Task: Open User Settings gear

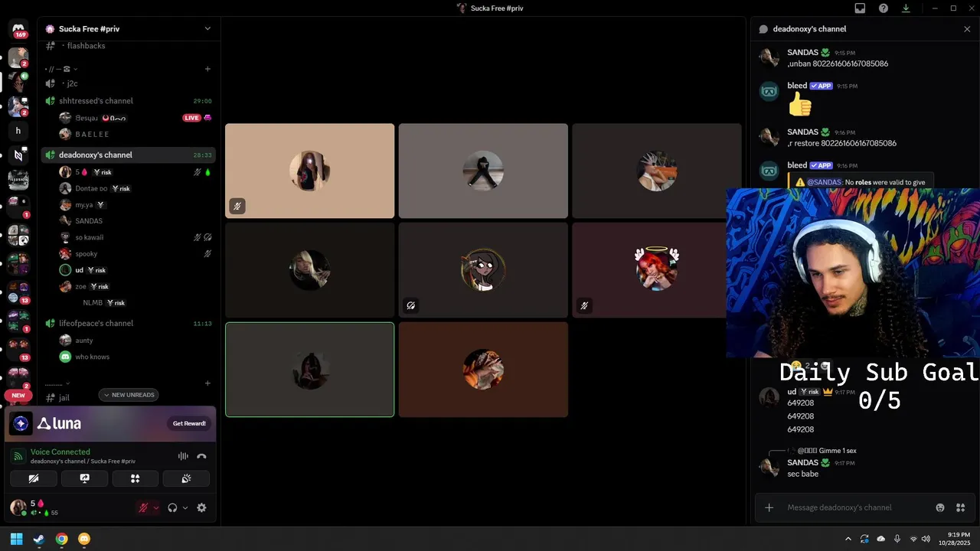Action: pyautogui.click(x=201, y=507)
